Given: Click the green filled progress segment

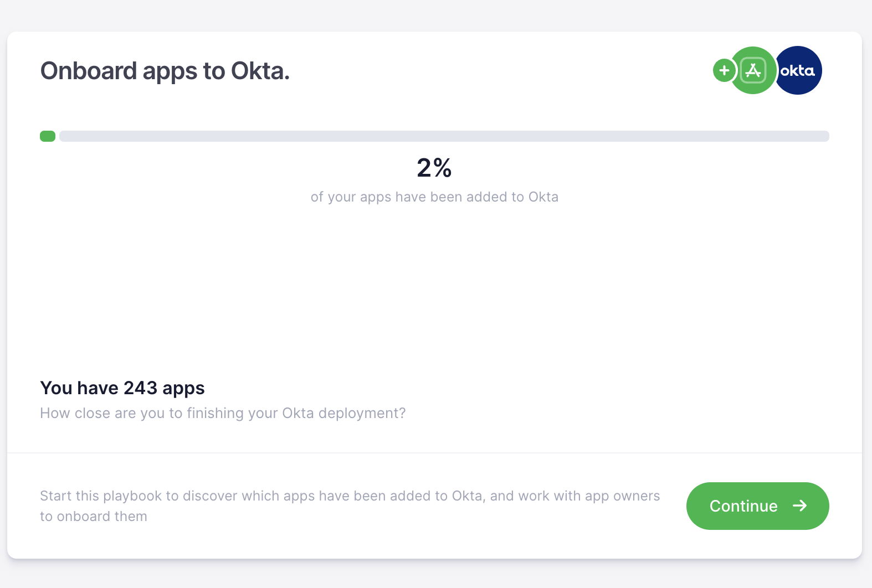Looking at the screenshot, I should 48,136.
